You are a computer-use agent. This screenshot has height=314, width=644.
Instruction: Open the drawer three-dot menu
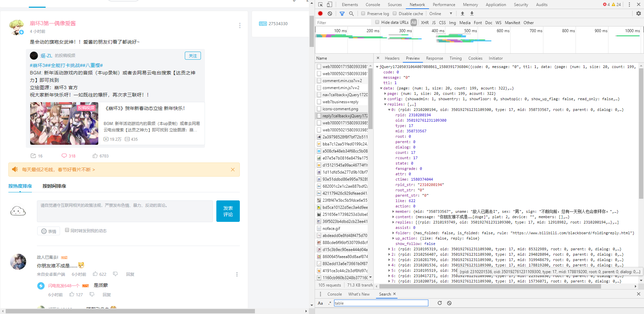coord(320,294)
